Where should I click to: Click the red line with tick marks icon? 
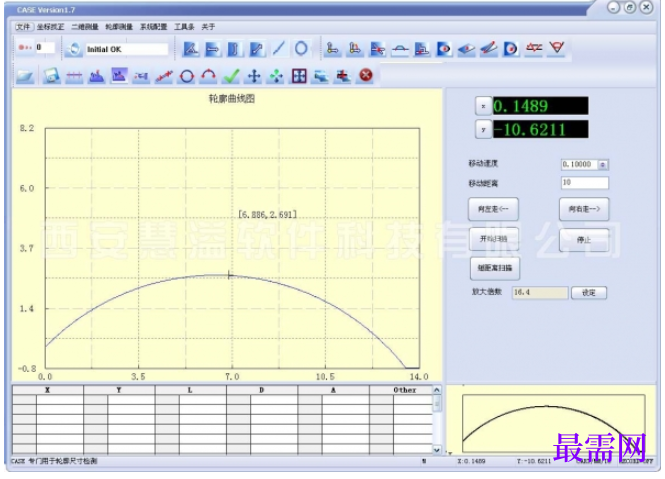tap(74, 76)
